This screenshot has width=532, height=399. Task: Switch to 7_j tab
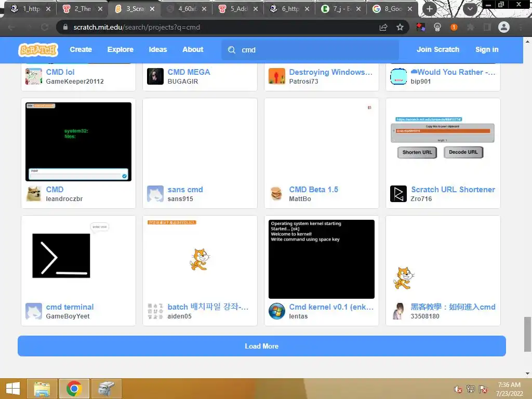[341, 9]
